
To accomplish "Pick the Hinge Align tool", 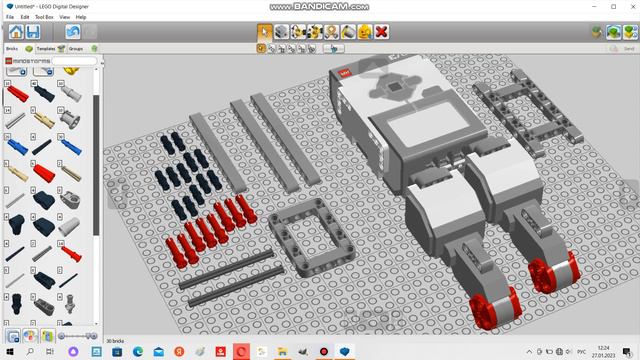I will coord(315,32).
